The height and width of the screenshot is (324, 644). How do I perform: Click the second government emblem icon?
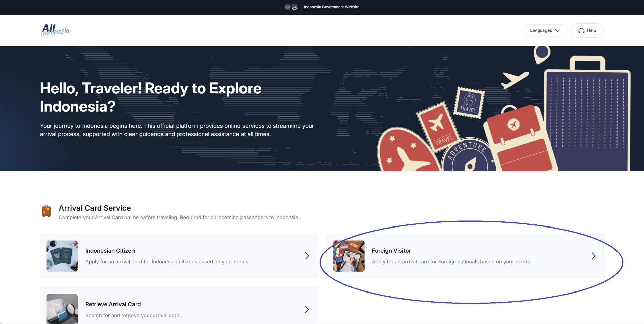[295, 7]
